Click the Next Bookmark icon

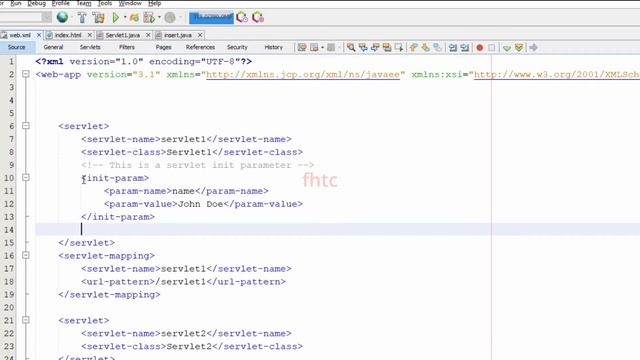[x=425, y=48]
